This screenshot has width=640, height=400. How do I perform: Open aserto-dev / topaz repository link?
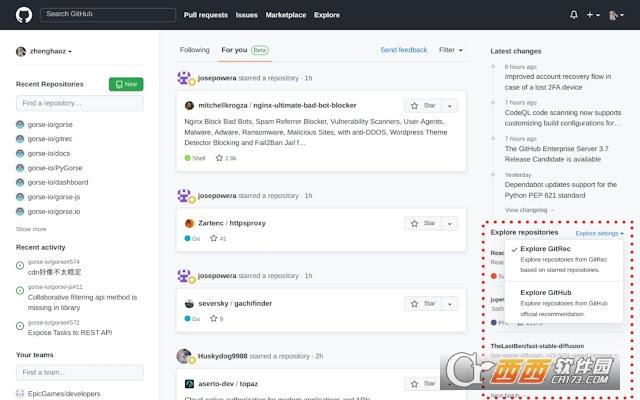[228, 384]
